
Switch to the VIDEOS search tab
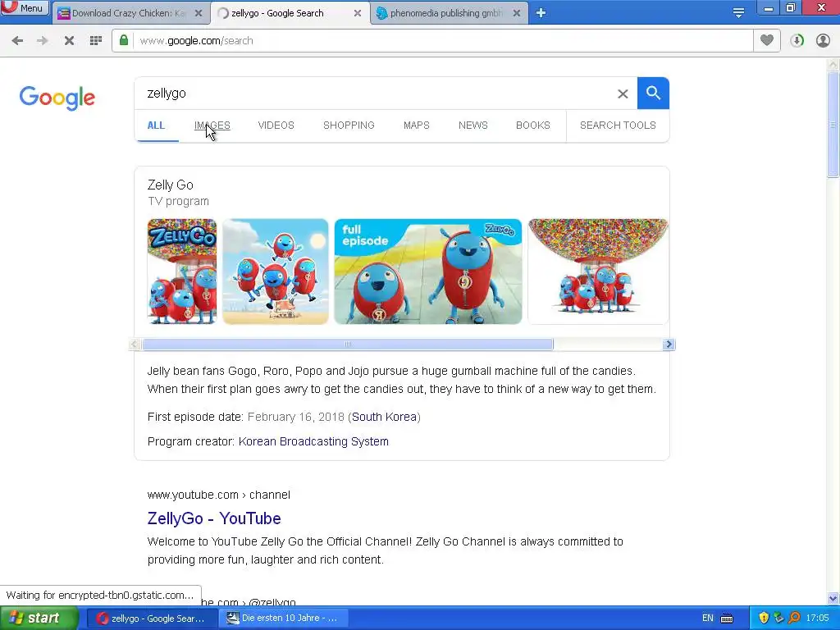click(276, 126)
